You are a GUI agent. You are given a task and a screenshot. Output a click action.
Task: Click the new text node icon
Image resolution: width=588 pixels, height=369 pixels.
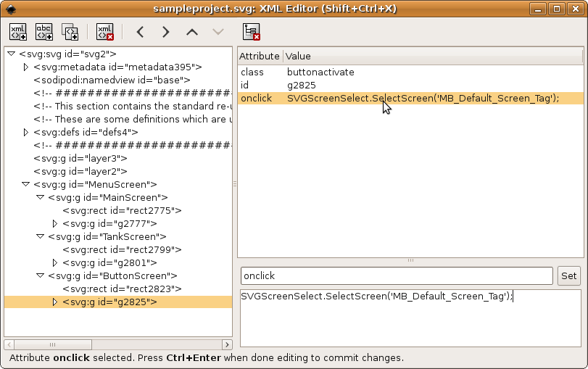[44, 32]
